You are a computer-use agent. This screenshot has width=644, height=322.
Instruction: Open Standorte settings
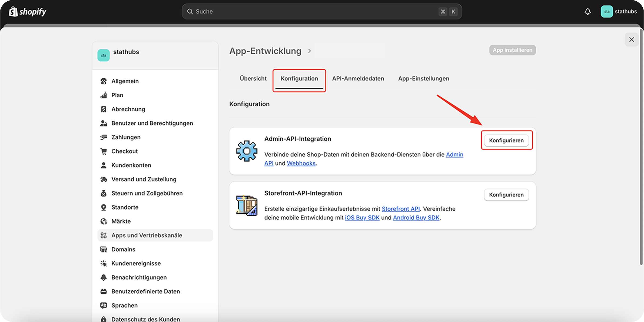pos(155,207)
